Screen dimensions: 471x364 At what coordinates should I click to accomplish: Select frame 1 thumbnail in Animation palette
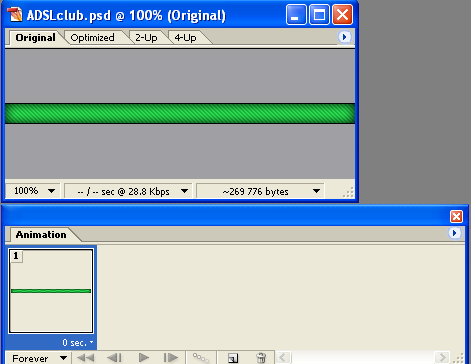[51, 291]
